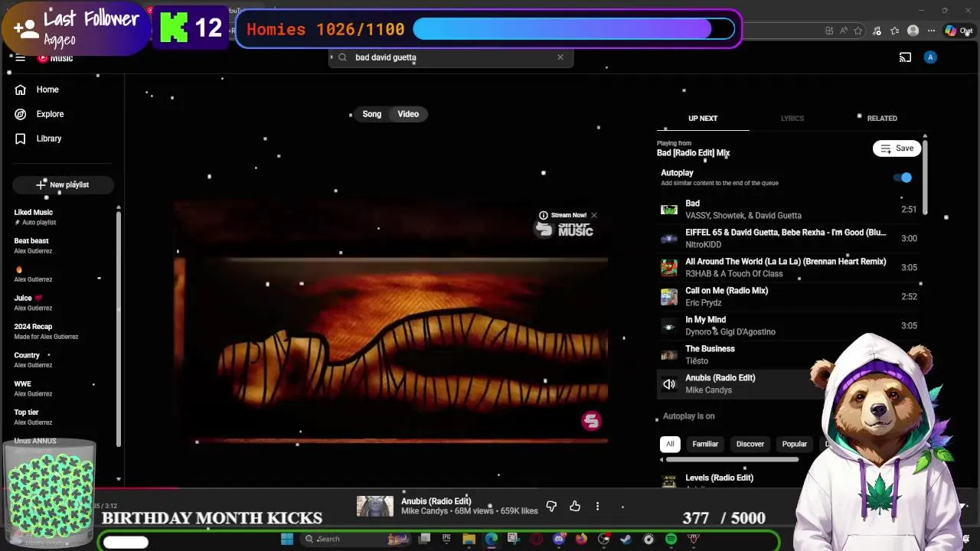This screenshot has height=551, width=980.
Task: Open the cast to device icon
Action: (x=905, y=57)
